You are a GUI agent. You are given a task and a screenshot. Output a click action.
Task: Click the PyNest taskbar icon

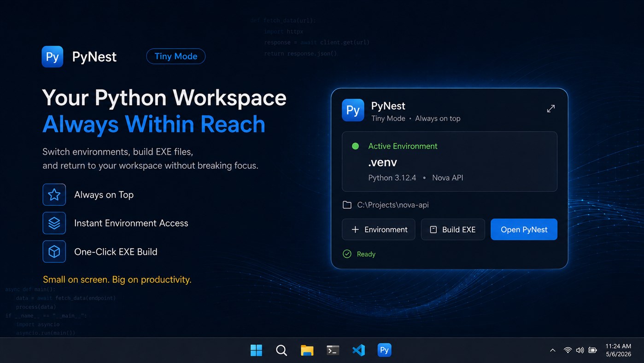click(384, 350)
